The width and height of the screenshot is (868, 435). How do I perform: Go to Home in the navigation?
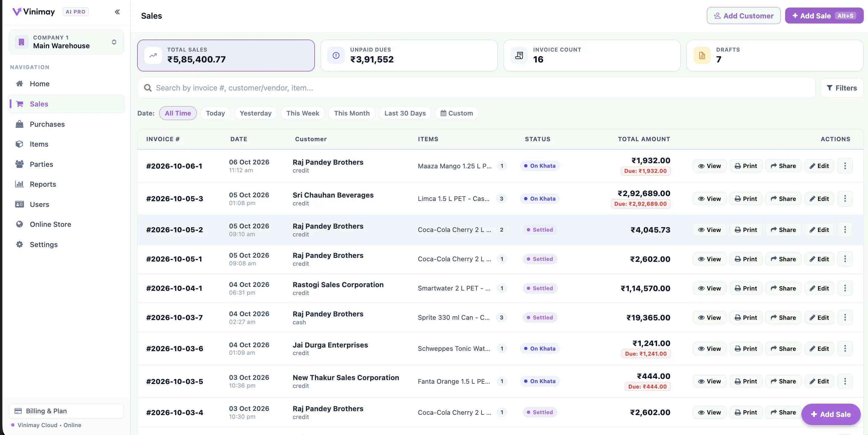click(x=66, y=84)
